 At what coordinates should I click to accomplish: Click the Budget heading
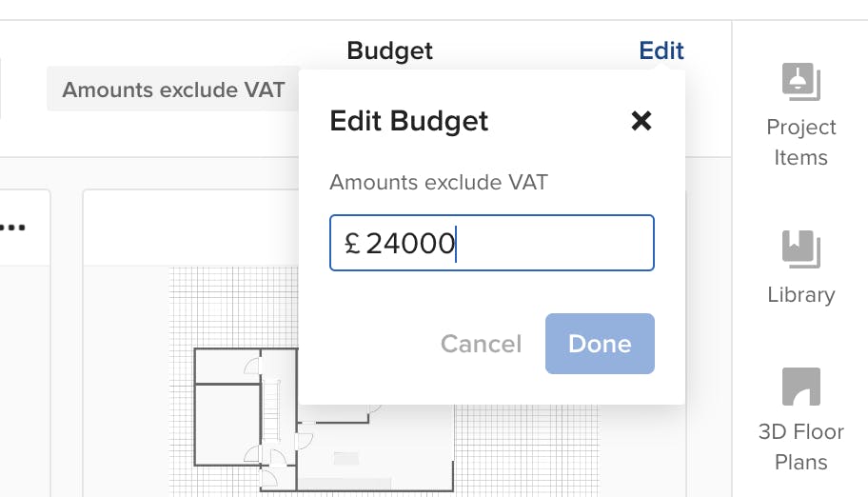389,51
